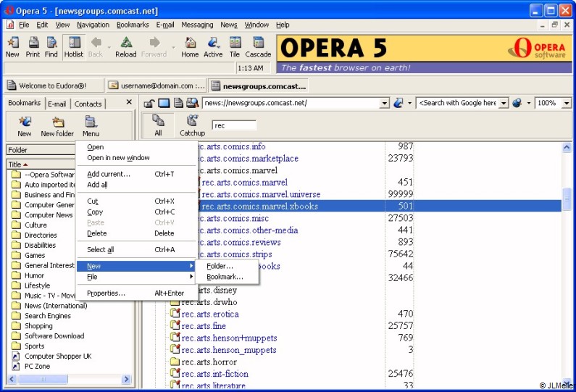The height and width of the screenshot is (392, 576).
Task: Click the news:// address field
Action: 291,103
